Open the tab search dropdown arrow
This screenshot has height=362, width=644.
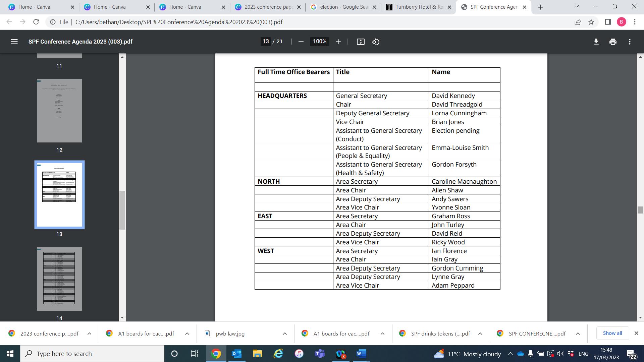coord(577,7)
